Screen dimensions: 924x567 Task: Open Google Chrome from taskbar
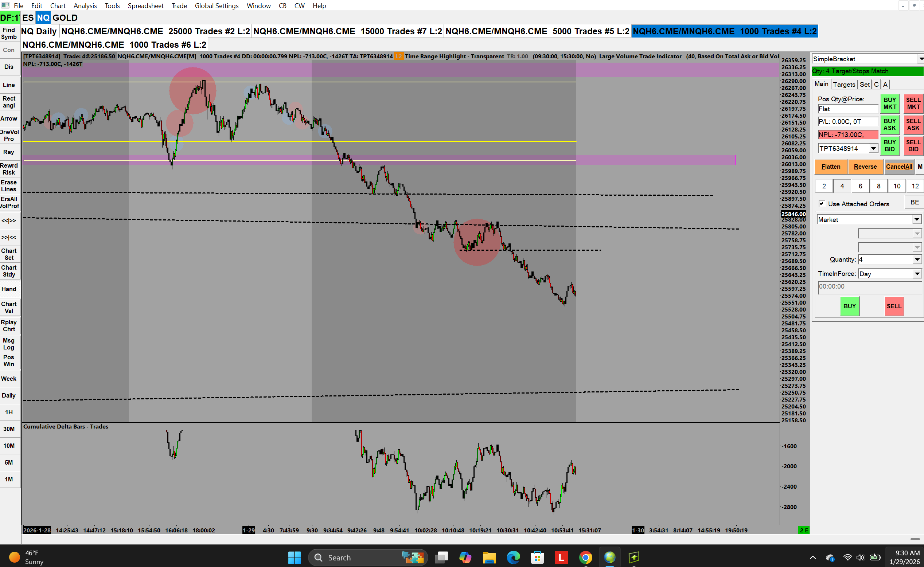pos(585,558)
